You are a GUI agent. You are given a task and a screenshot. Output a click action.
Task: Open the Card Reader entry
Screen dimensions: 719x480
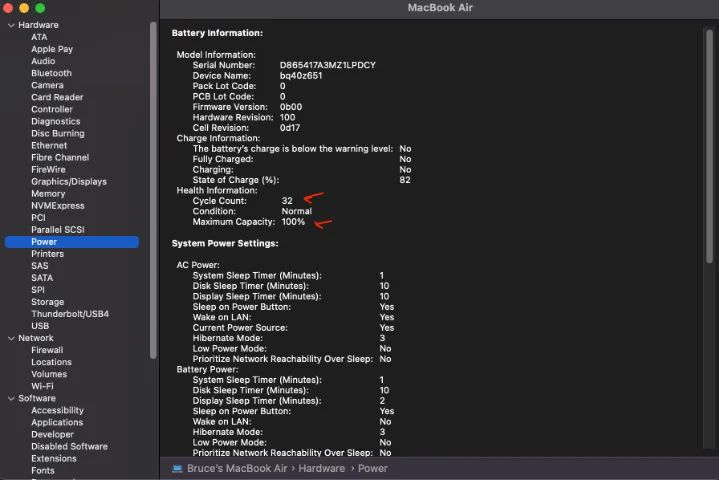(x=57, y=97)
